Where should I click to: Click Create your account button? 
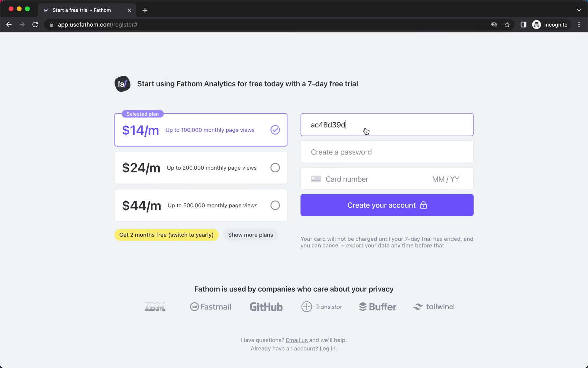click(386, 205)
